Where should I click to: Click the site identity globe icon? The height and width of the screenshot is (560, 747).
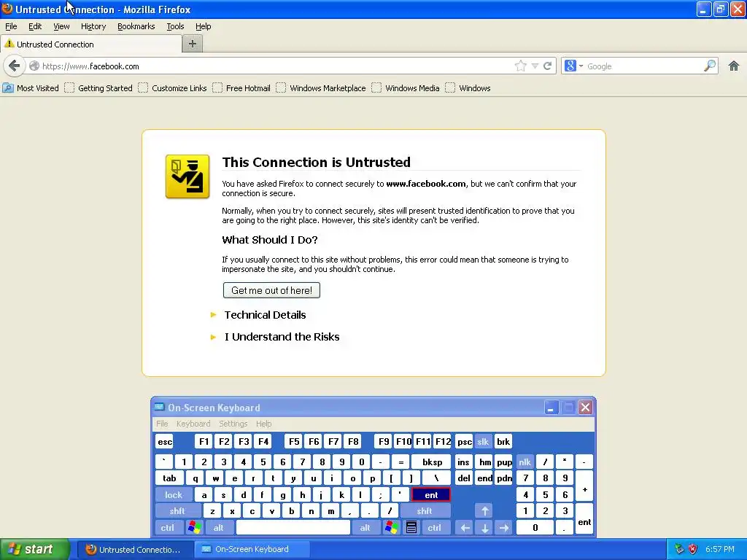[x=34, y=66]
